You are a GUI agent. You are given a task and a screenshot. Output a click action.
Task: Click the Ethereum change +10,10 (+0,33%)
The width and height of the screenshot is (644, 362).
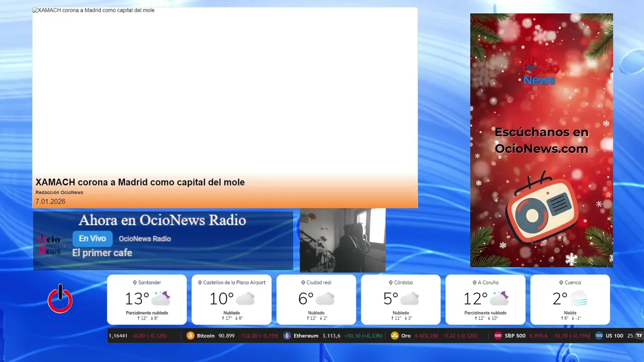[363, 335]
